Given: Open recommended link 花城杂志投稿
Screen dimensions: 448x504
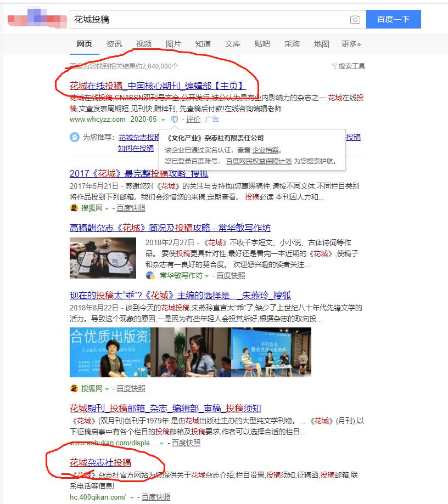Looking at the screenshot, I should pos(139,137).
